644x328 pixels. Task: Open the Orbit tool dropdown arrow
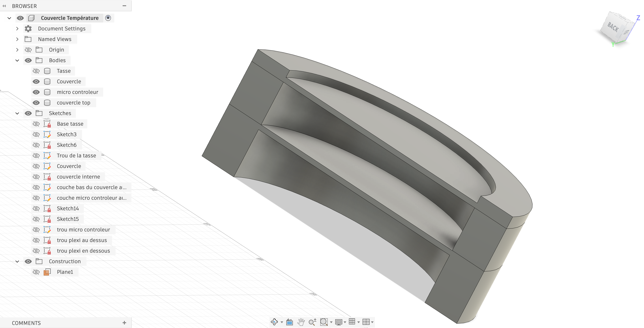pos(282,322)
